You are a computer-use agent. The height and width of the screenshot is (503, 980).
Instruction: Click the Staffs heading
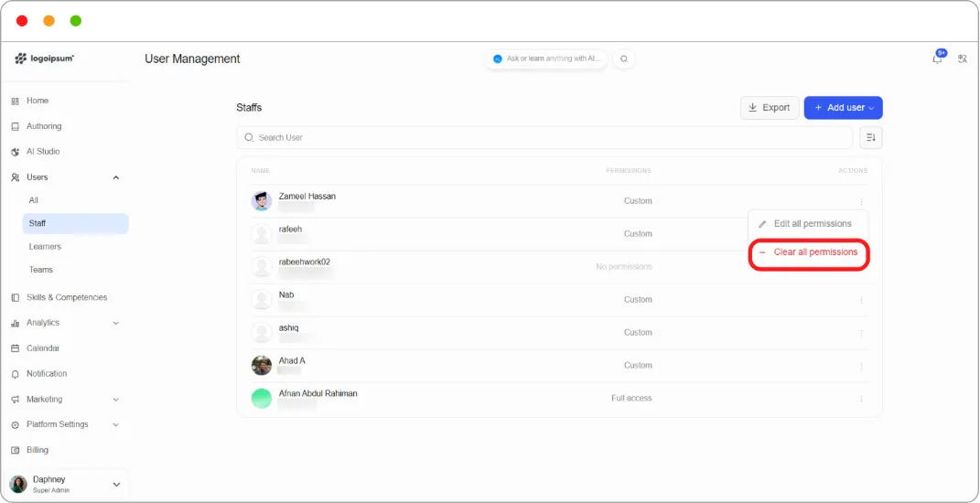pyautogui.click(x=249, y=108)
